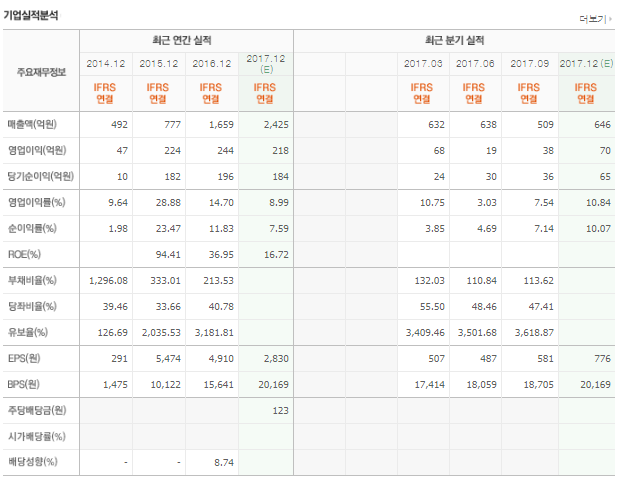Click quick ratio value 55.50
Image resolution: width=618 pixels, height=480 pixels.
coord(432,307)
